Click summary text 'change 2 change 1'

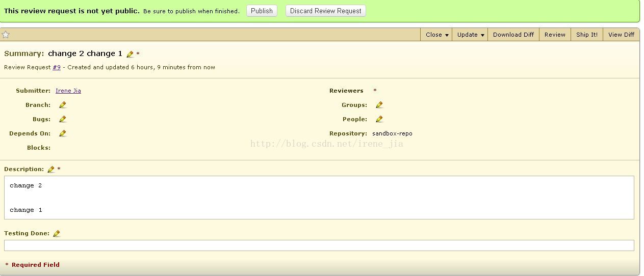coord(85,53)
